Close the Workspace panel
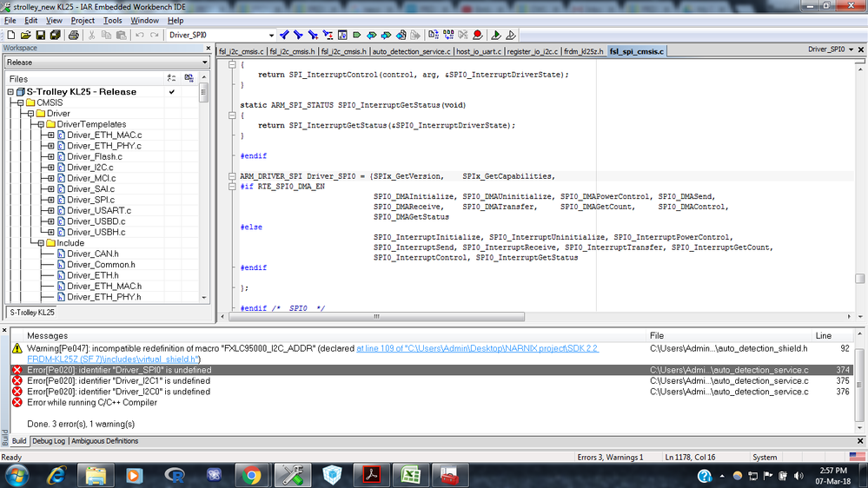Viewport: 868px width, 488px height. tap(209, 48)
